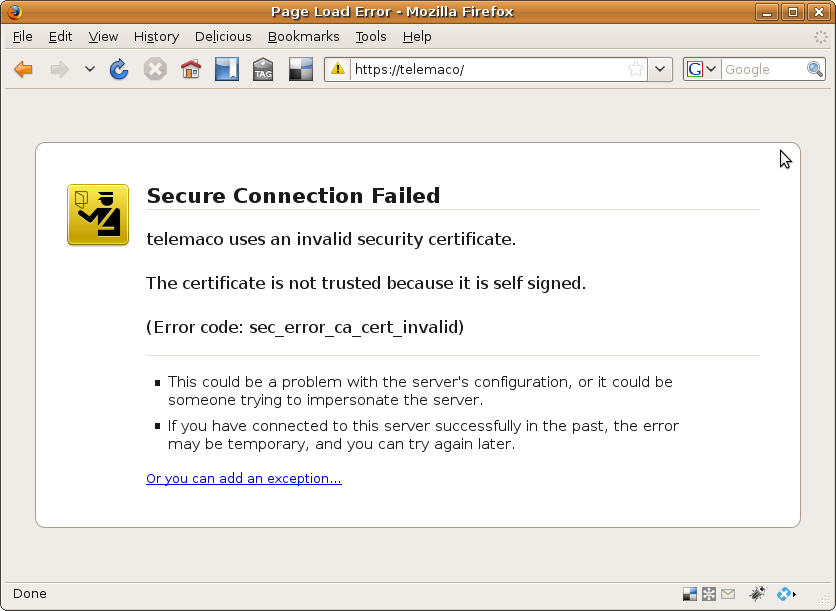Viewport: 836px width, 611px height.
Task: Click the Delicious checkered toolbar icon
Action: [x=300, y=69]
